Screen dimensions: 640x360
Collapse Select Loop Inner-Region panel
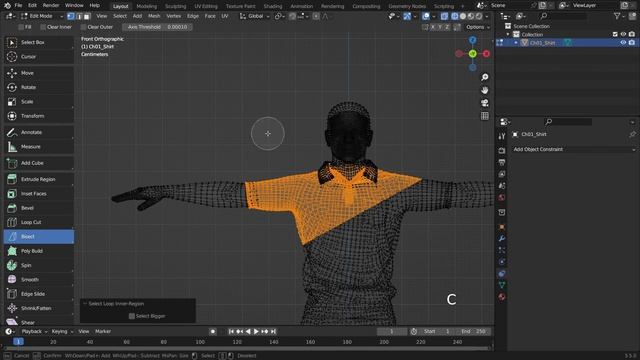[85, 304]
